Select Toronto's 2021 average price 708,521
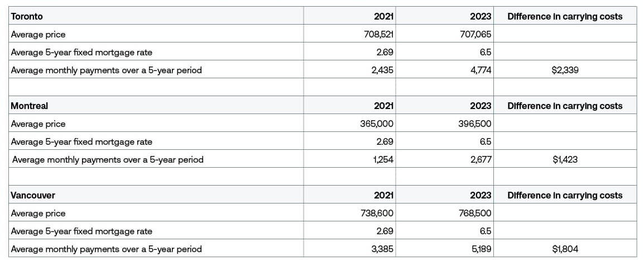Screen dimensions: 644x265 pyautogui.click(x=378, y=35)
